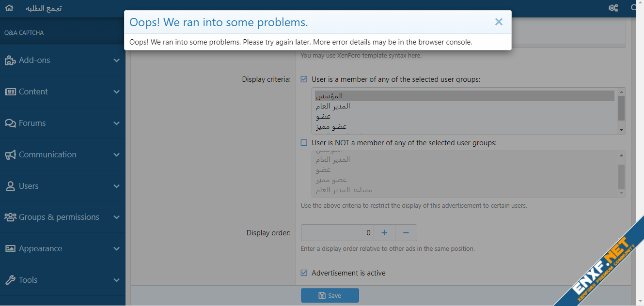The image size is (644, 306).
Task: Open the Add-ons puzzle icon
Action: [10, 61]
